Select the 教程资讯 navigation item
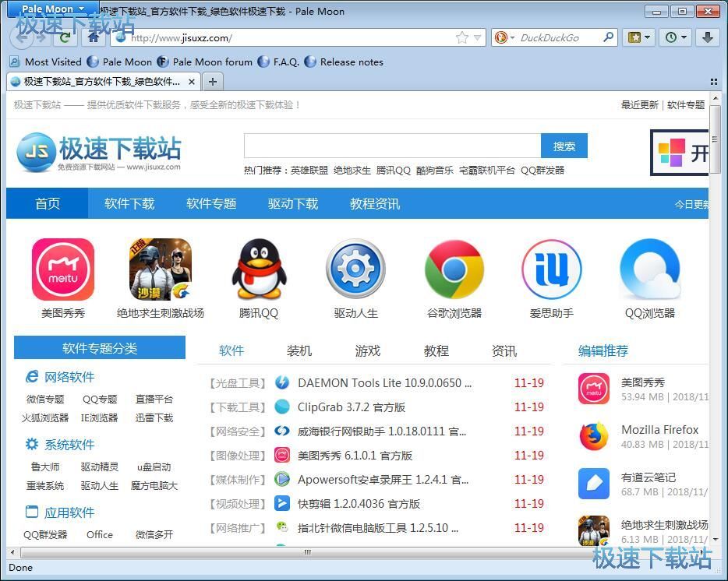 click(x=374, y=203)
